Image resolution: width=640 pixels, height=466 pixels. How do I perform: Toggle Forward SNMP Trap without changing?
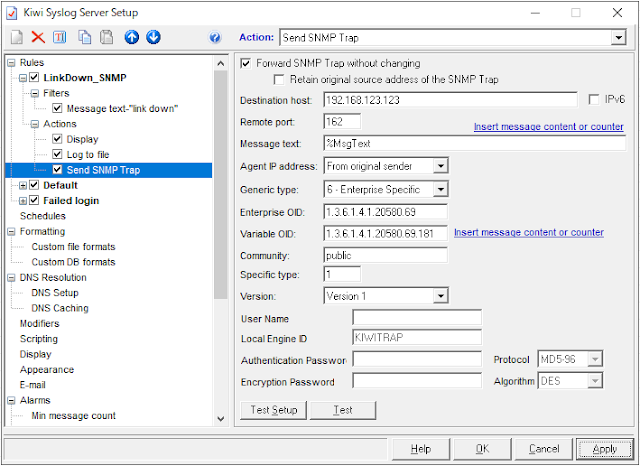[x=246, y=64]
